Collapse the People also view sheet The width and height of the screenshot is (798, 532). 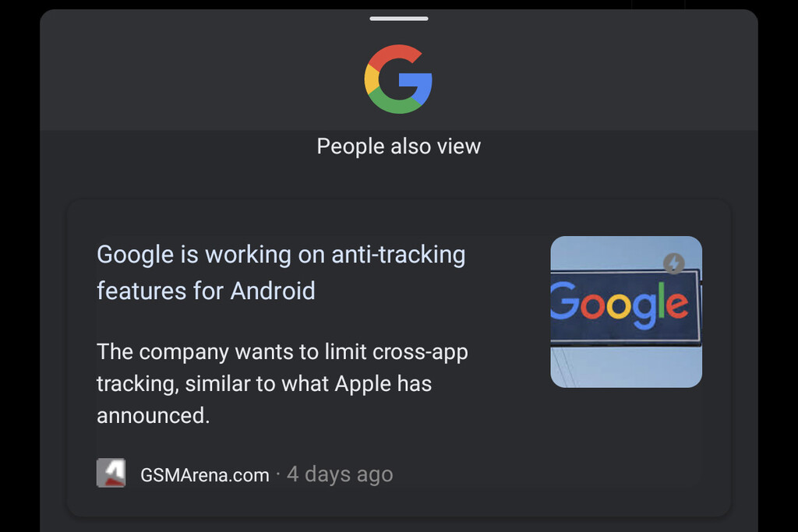coord(398,18)
